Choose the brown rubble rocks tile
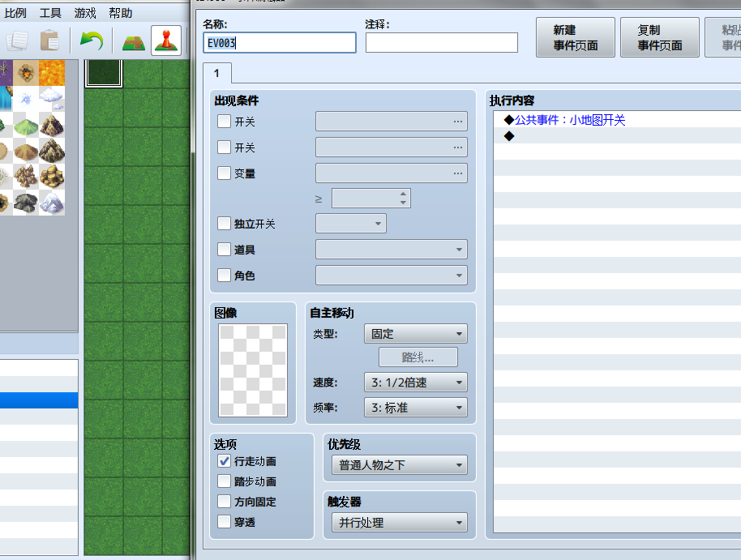 [26, 177]
